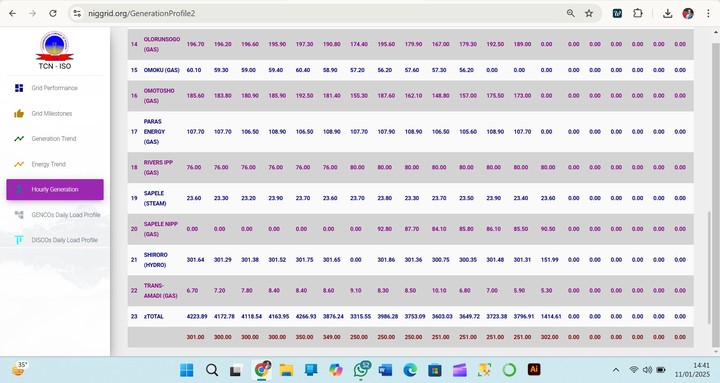Screen dimensions: 720x383
Task: Show hidden icons in the system tray
Action: (x=616, y=370)
